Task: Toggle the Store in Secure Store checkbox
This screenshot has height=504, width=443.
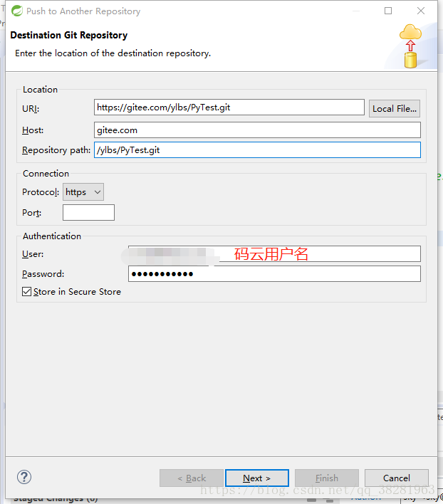Action: point(26,292)
